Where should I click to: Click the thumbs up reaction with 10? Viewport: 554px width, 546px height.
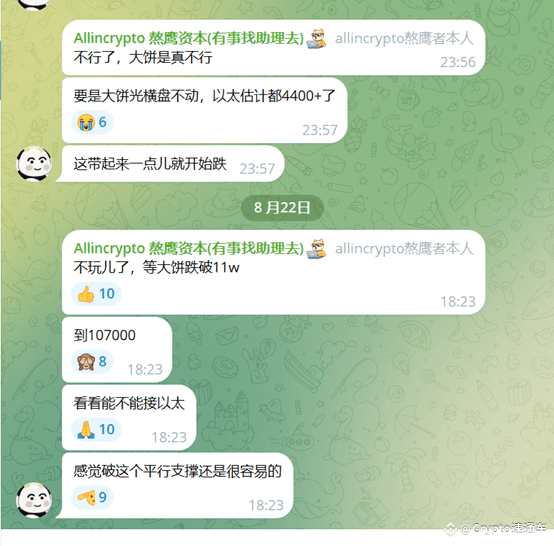pos(96,294)
